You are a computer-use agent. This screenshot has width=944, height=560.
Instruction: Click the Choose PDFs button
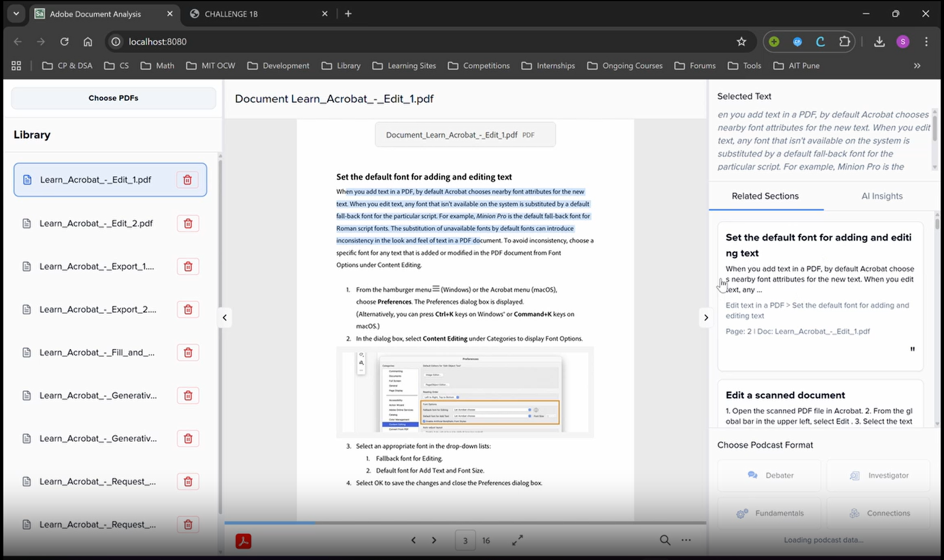(x=113, y=98)
